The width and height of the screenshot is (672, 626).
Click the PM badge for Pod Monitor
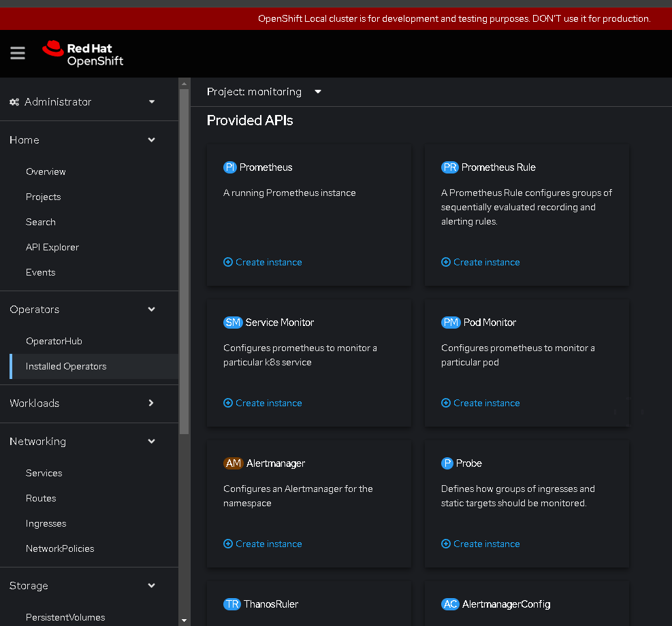tap(451, 323)
